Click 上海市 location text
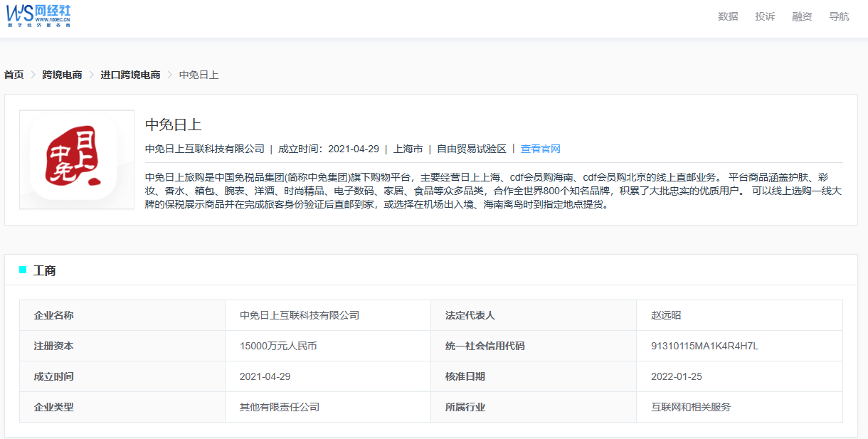This screenshot has height=439, width=868. tap(408, 149)
